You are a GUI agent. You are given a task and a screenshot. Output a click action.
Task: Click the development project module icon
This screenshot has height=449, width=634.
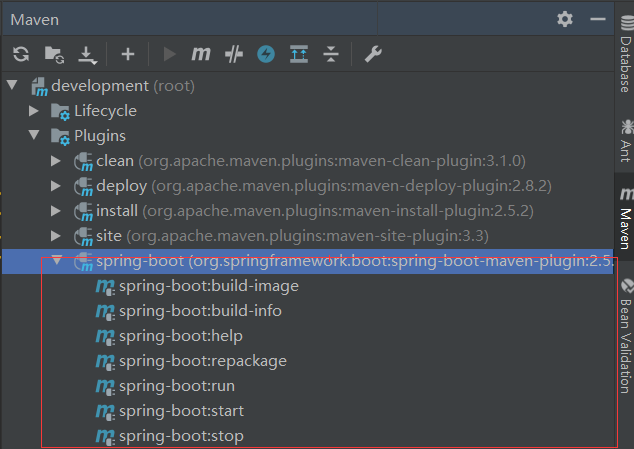point(39,87)
